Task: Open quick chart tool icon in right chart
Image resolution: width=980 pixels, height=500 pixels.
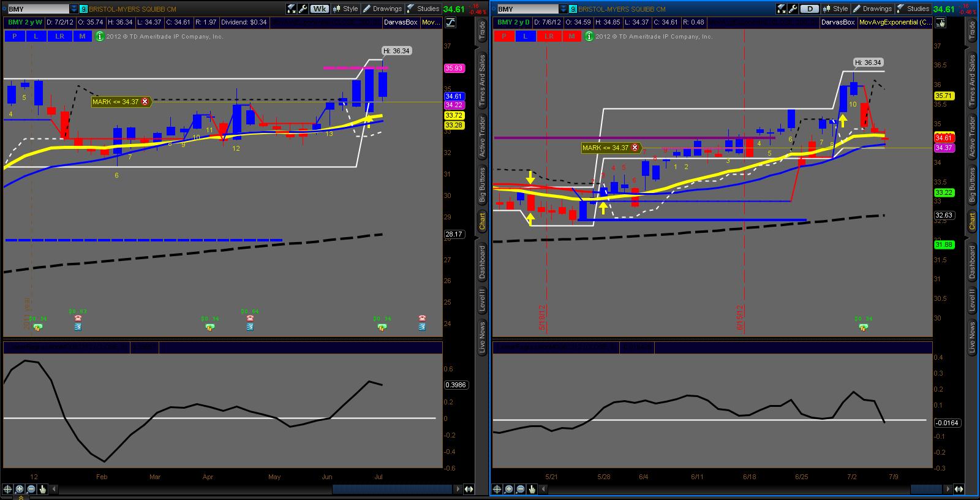Action: [x=782, y=9]
